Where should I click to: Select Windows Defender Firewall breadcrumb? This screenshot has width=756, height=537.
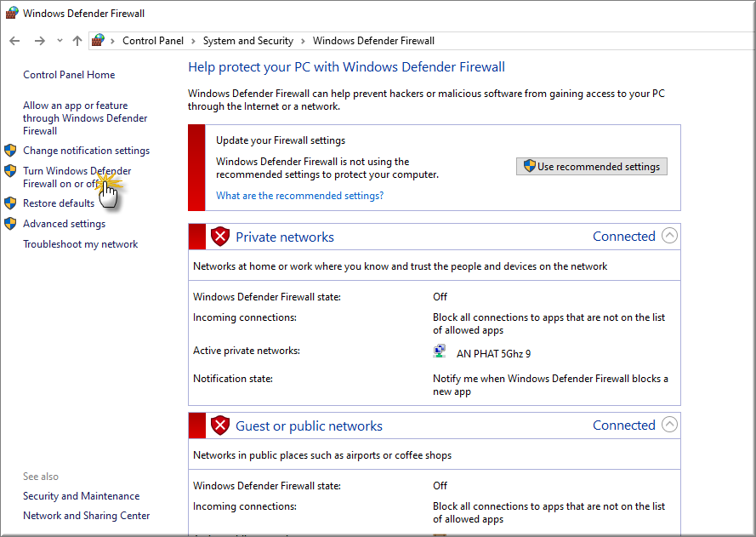pyautogui.click(x=373, y=41)
